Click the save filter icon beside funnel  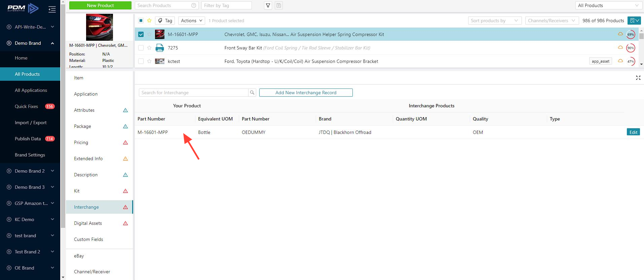(279, 5)
